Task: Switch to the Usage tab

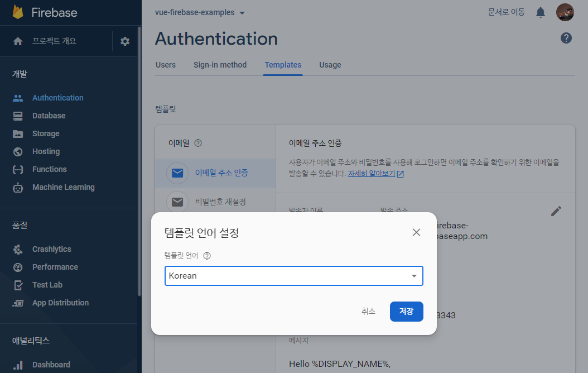Action: click(330, 65)
